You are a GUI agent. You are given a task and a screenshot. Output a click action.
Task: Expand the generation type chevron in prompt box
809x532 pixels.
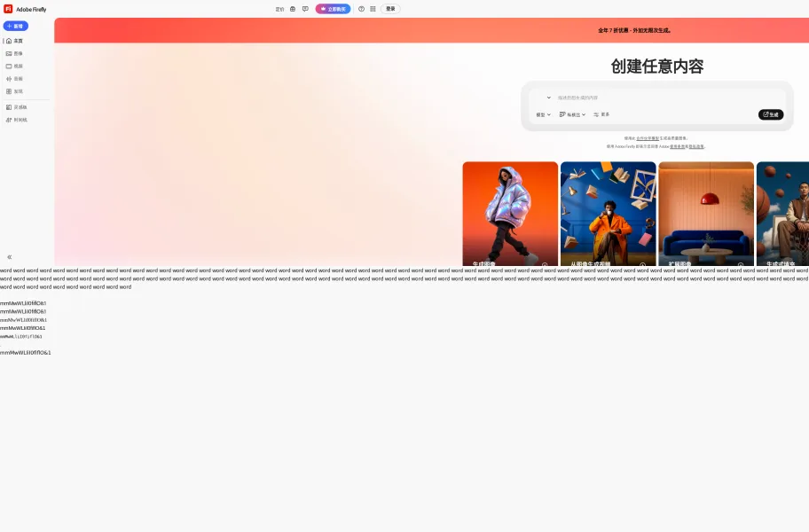tap(548, 98)
